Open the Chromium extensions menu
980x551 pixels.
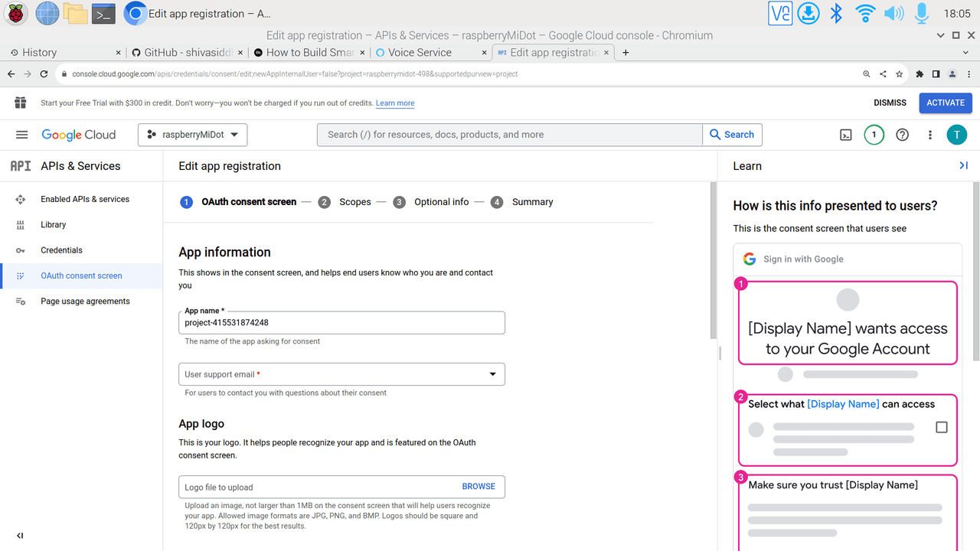920,74
